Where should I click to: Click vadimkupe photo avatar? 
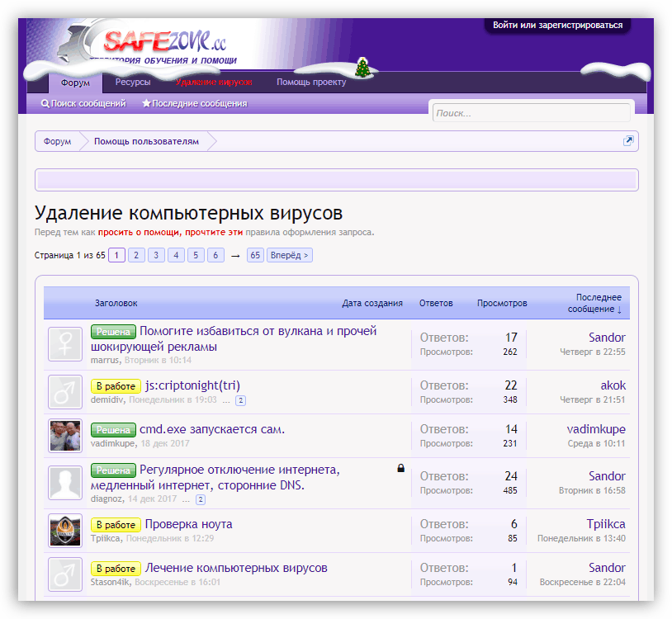[65, 436]
